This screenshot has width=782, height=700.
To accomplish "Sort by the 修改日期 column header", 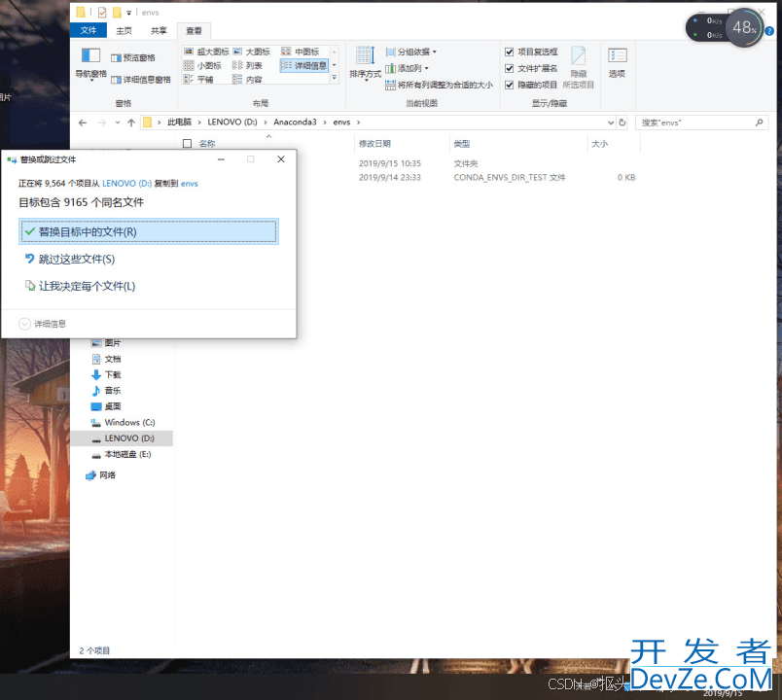I will 374,144.
